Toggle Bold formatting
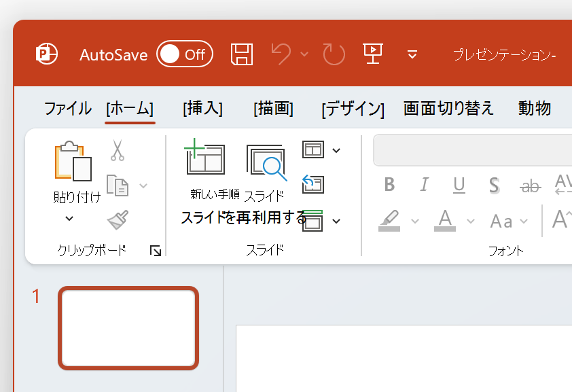 click(x=389, y=185)
